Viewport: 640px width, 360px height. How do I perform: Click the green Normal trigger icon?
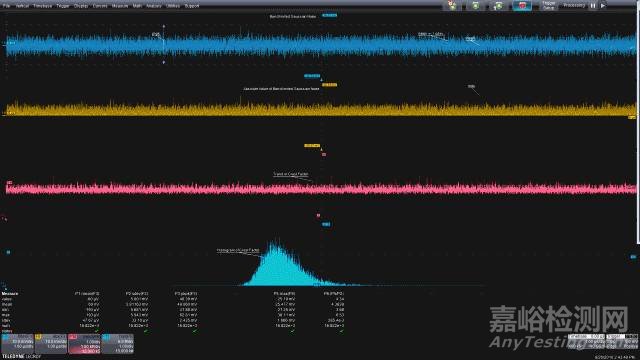click(x=476, y=5)
